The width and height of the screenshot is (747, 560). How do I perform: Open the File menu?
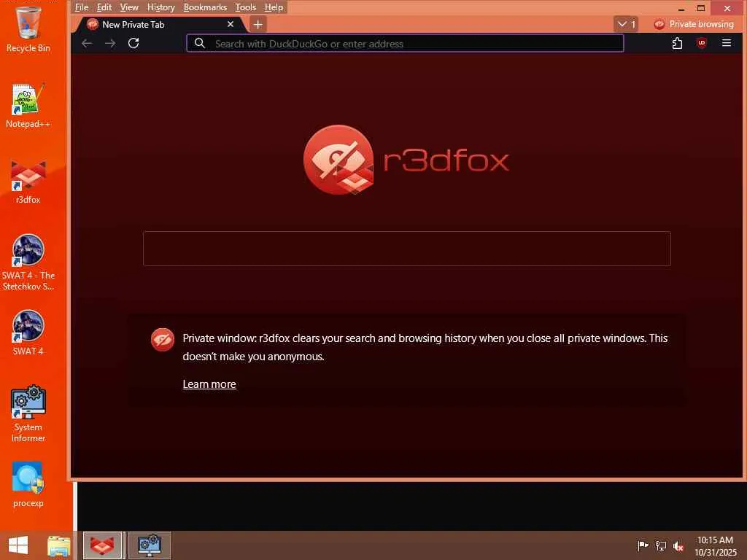click(x=82, y=7)
